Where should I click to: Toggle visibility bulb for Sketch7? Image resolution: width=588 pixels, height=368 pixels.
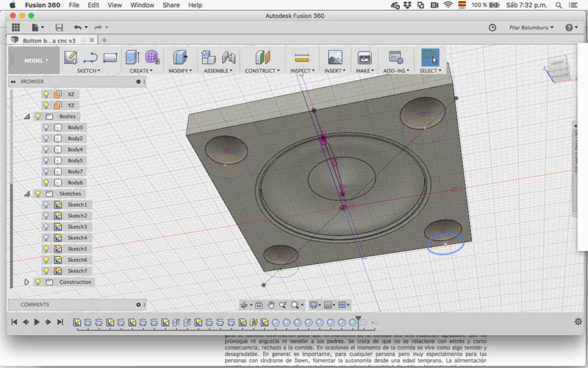click(46, 271)
